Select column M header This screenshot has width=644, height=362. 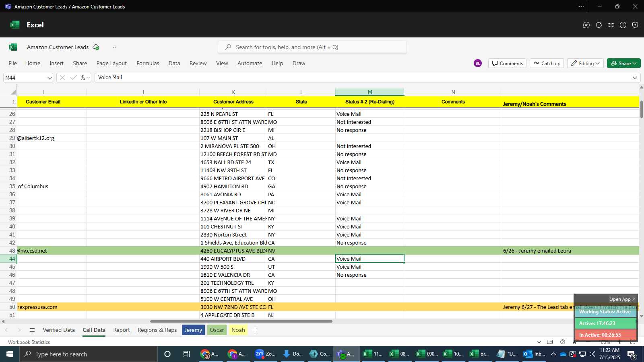(x=369, y=92)
